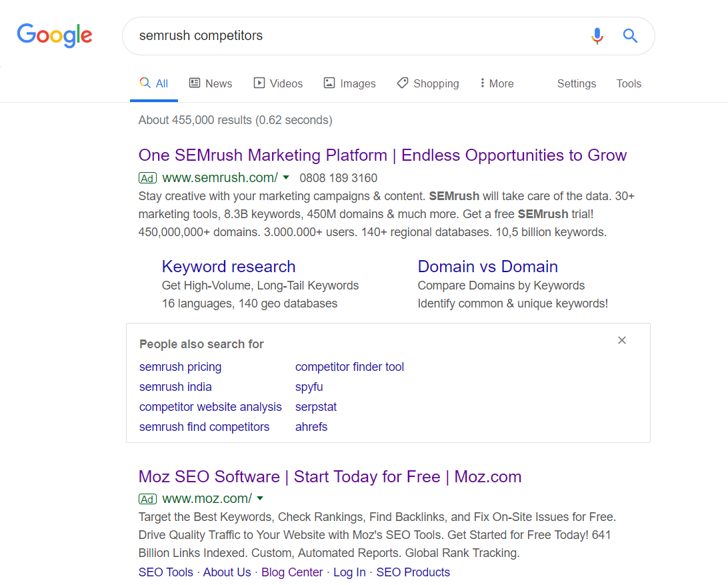Image resolution: width=728 pixels, height=585 pixels.
Task: Start voice search with microphone icon
Action: (x=597, y=36)
